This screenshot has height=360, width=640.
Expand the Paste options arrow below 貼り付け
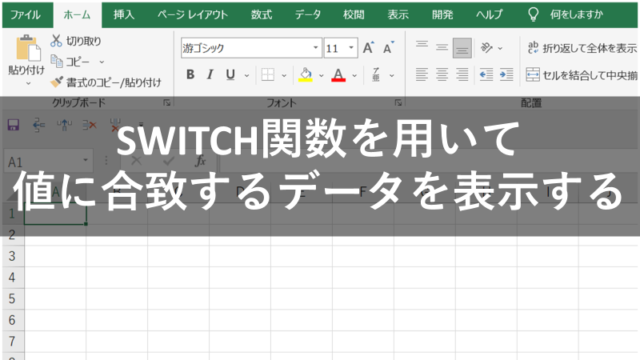28,84
